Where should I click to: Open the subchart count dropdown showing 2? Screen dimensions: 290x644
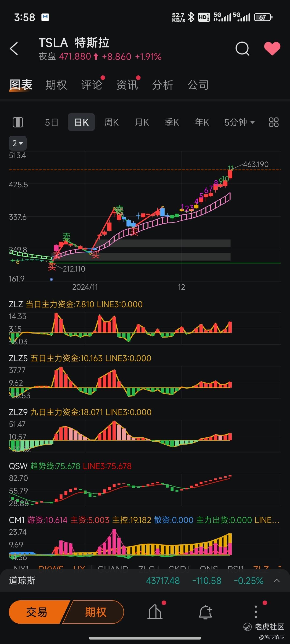(18, 143)
